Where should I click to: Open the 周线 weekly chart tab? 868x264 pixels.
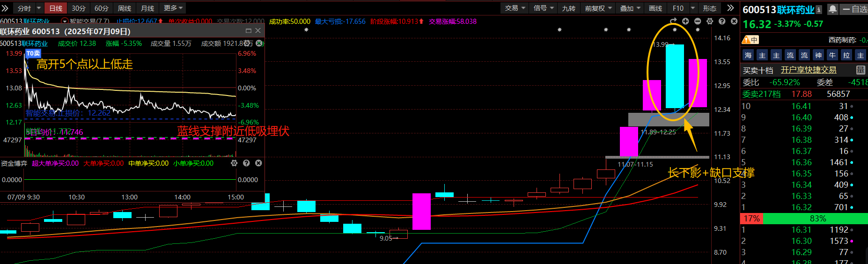(x=125, y=8)
